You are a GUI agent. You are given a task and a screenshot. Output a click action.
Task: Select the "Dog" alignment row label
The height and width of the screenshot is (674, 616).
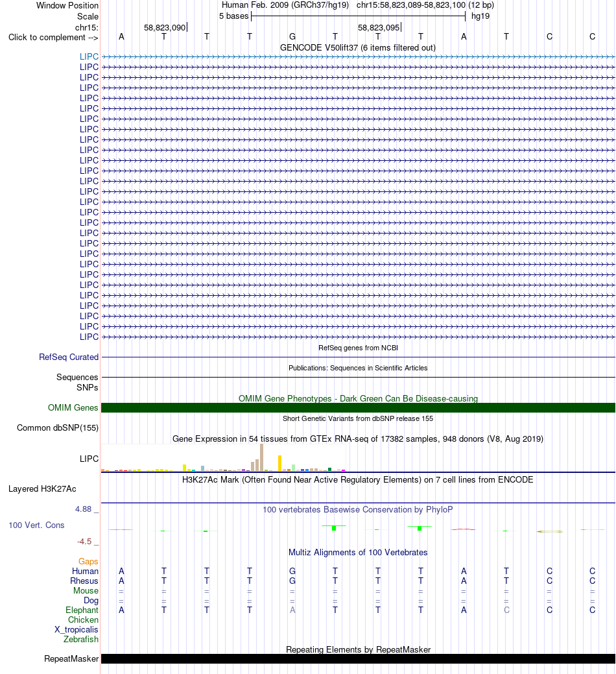click(91, 600)
